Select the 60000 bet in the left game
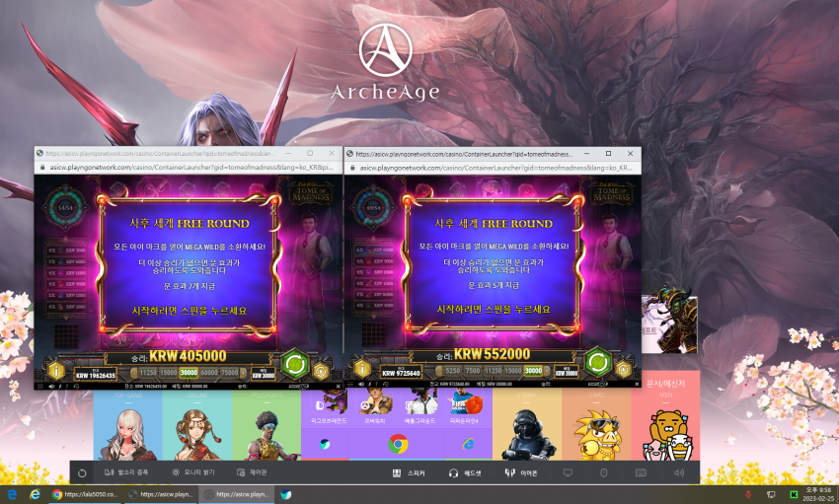The height and width of the screenshot is (504, 839). pos(208,373)
